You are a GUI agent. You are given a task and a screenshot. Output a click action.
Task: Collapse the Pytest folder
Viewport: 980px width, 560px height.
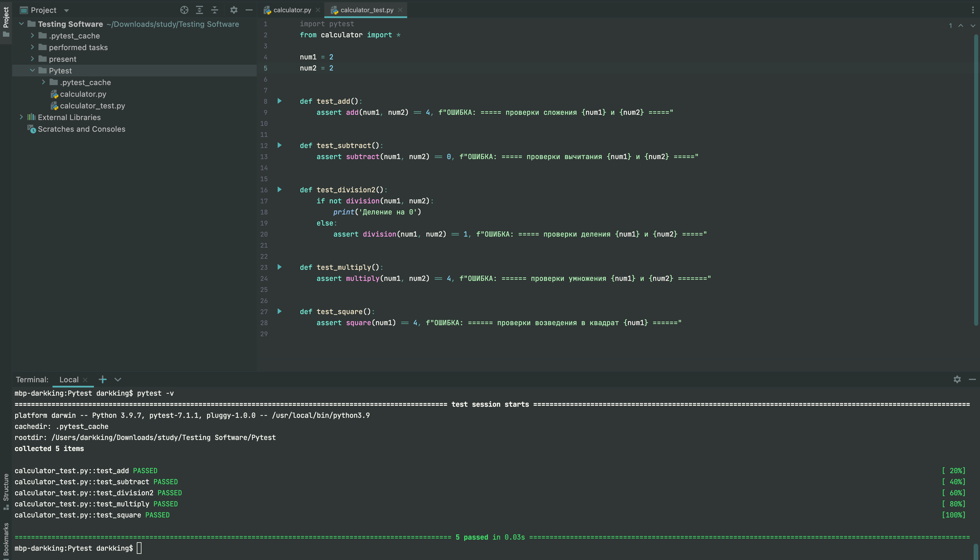click(32, 71)
